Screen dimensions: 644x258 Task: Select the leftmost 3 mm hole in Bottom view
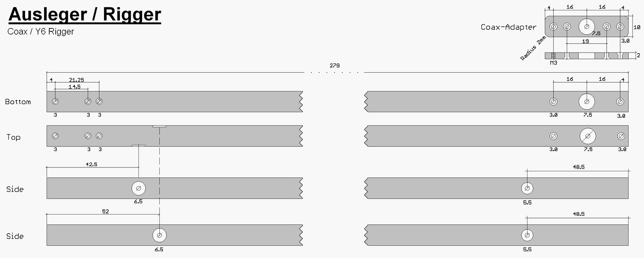click(55, 102)
